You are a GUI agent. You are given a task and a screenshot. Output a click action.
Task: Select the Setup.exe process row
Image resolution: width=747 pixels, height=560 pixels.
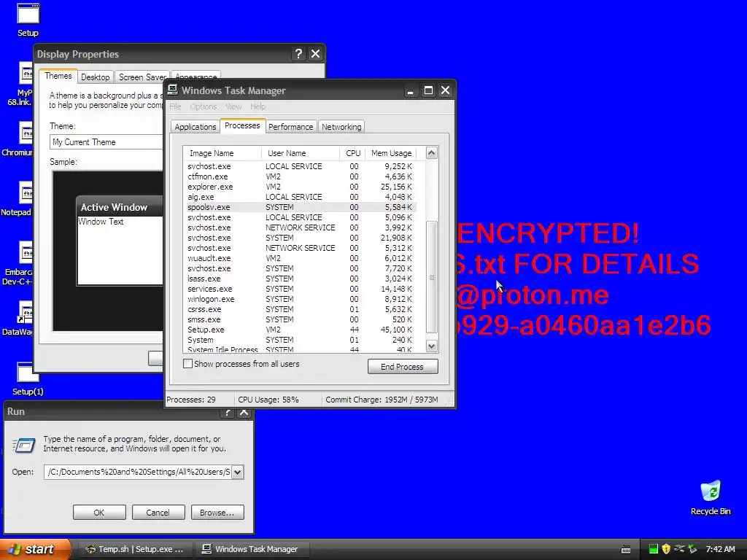coord(300,330)
